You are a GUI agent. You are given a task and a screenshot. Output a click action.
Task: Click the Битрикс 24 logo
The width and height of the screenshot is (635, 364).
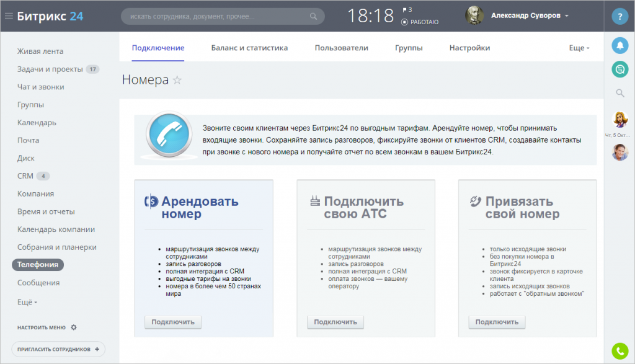pyautogui.click(x=50, y=16)
